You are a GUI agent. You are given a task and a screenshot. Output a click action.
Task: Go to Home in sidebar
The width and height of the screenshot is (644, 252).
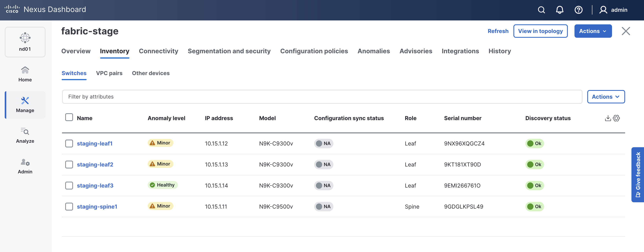click(x=25, y=74)
